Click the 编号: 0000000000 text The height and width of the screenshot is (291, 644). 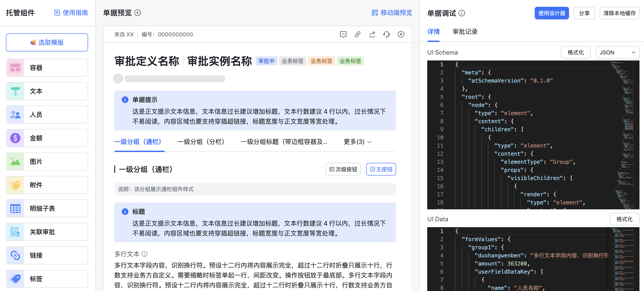click(167, 35)
